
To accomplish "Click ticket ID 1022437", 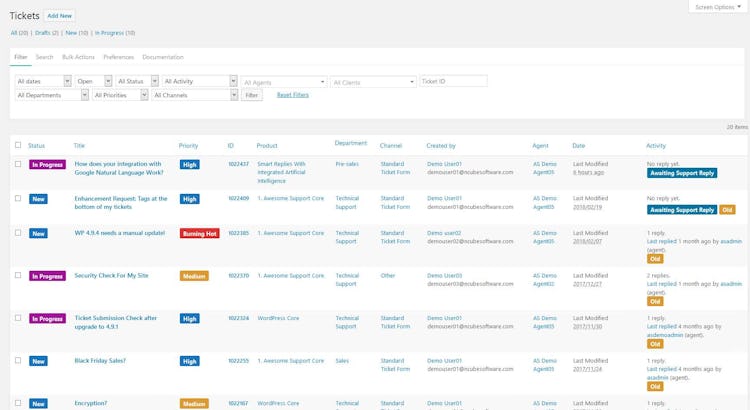I will click(238, 164).
